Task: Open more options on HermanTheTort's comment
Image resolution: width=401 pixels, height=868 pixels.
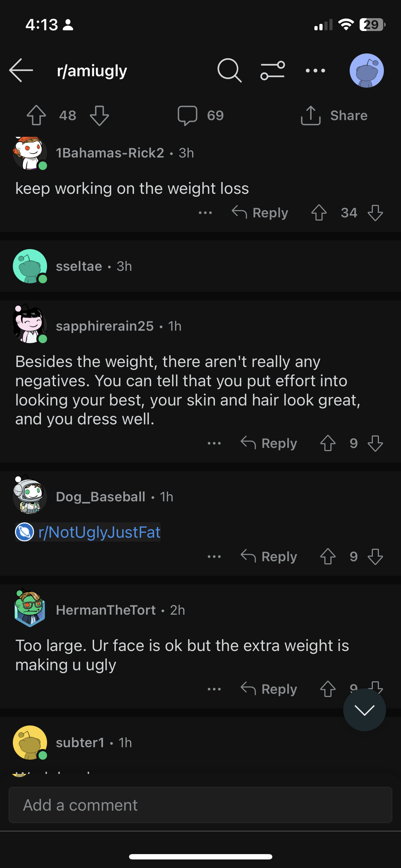Action: pos(214,689)
